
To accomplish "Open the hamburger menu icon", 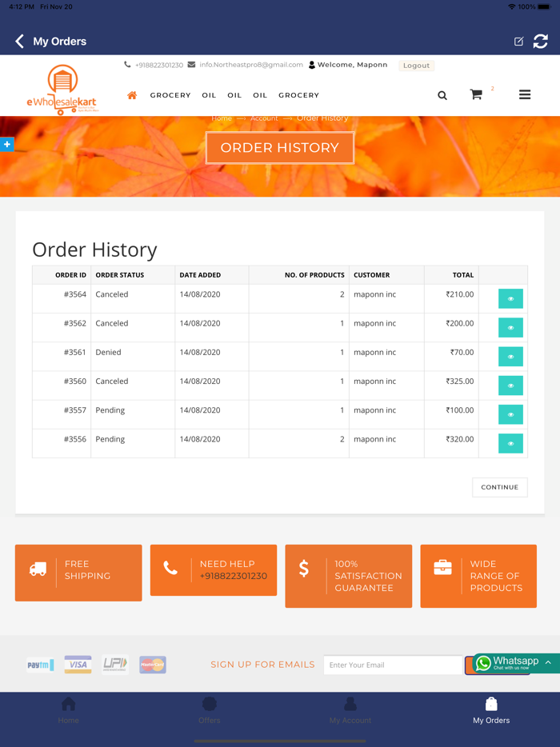I will 525,95.
